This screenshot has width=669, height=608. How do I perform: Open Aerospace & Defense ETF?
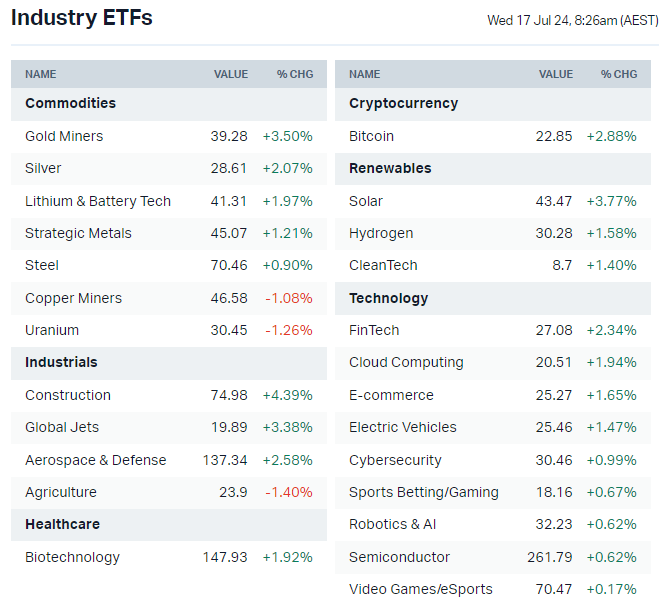[96, 460]
